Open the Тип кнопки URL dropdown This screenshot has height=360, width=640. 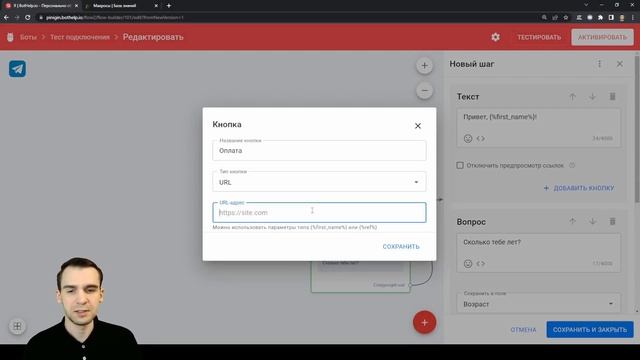tap(319, 182)
